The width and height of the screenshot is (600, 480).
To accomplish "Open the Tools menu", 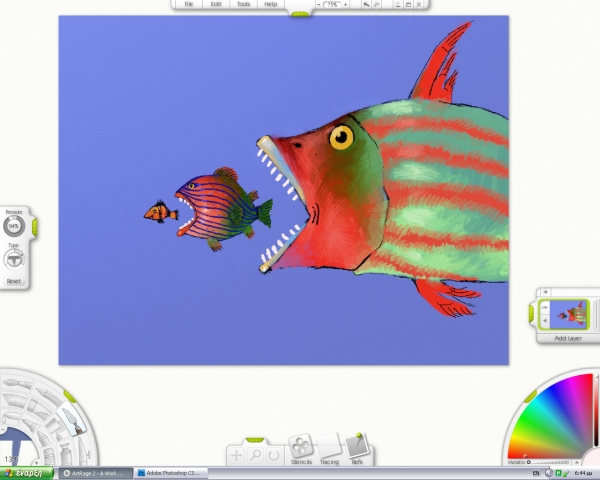I will 243,4.
